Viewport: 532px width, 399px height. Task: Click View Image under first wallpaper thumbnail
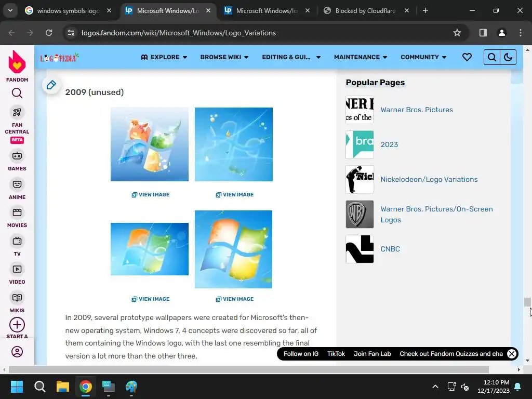tap(150, 194)
